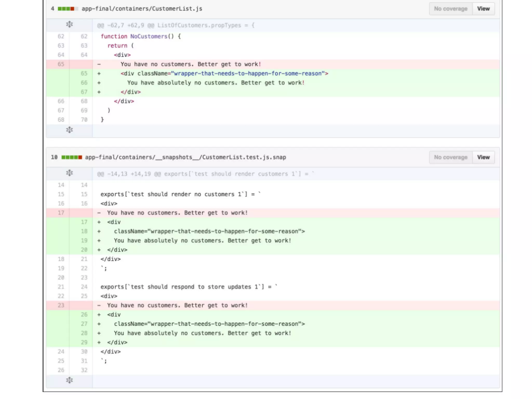Click No coverage button for CustomerList.js
The image size is (532, 399).
450,9
